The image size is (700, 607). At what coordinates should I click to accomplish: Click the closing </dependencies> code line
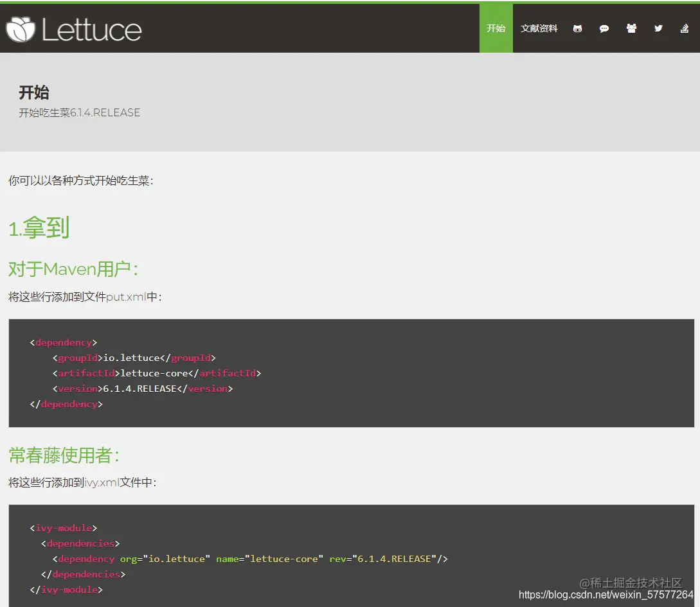(x=83, y=574)
